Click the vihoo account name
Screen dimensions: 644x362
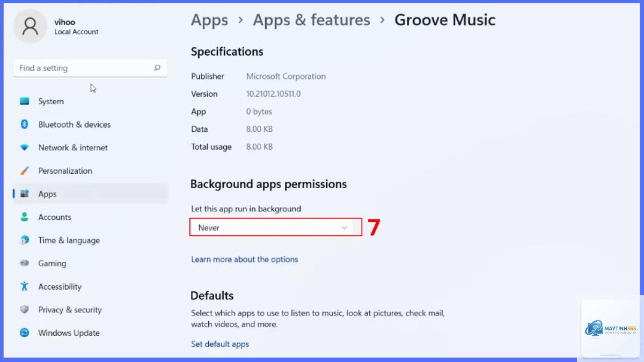[64, 22]
